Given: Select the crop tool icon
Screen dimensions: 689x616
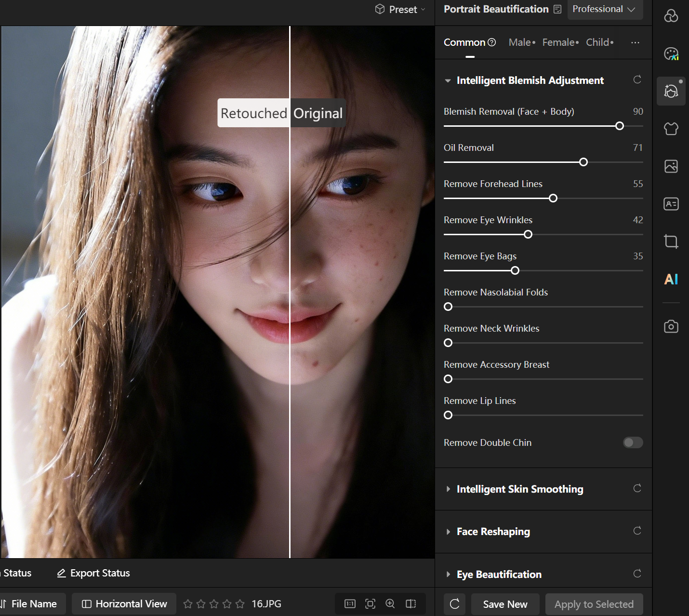Looking at the screenshot, I should pos(671,241).
